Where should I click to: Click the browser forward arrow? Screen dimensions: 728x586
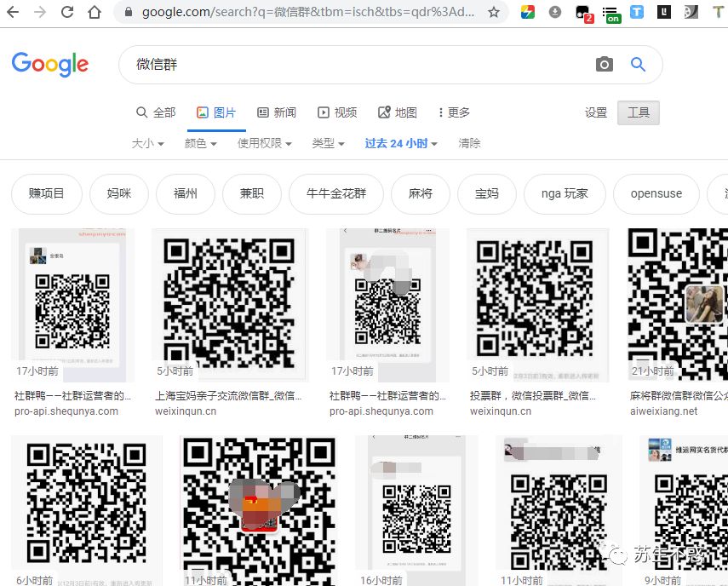pos(40,12)
